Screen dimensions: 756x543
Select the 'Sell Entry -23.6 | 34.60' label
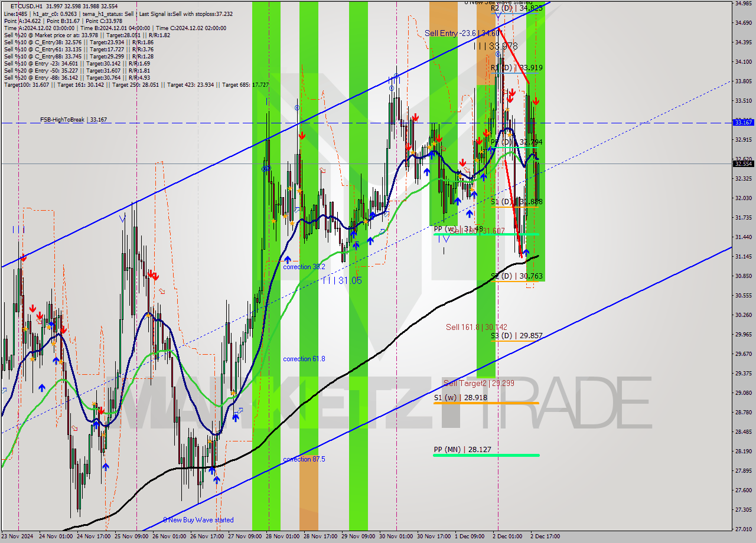463,34
